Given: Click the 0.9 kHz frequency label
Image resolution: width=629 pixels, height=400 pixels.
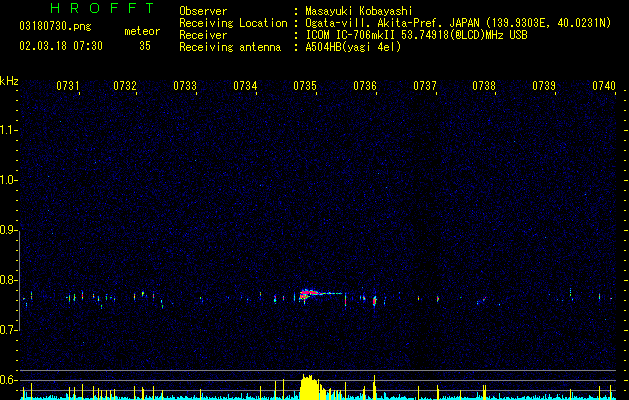Looking at the screenshot, I should tap(9, 230).
